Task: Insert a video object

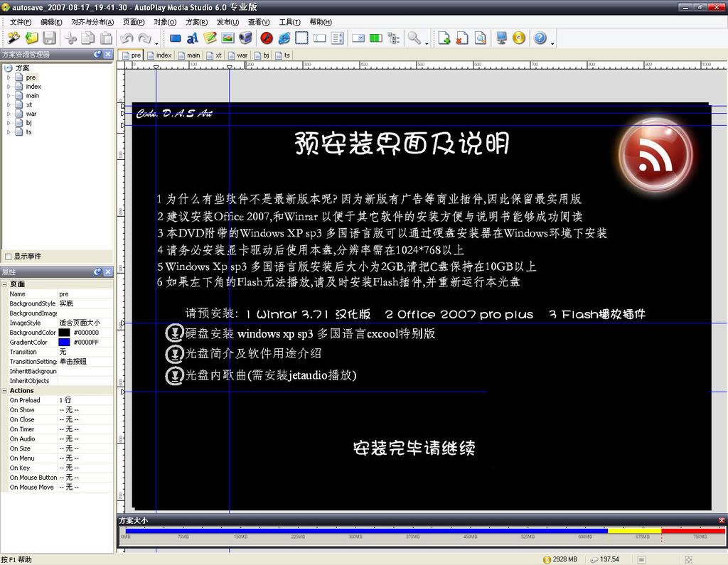Action: (x=245, y=38)
